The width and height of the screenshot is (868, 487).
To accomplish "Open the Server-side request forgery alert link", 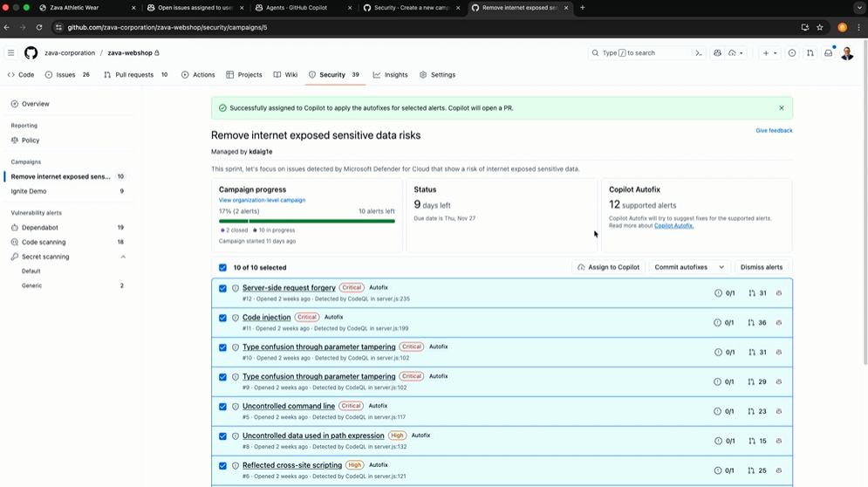I will coord(289,287).
